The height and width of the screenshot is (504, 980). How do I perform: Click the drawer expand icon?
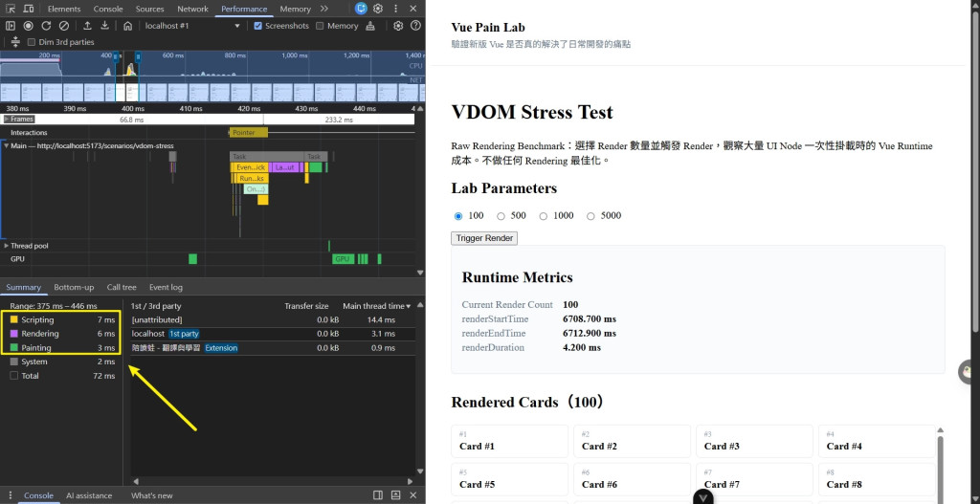(395, 495)
